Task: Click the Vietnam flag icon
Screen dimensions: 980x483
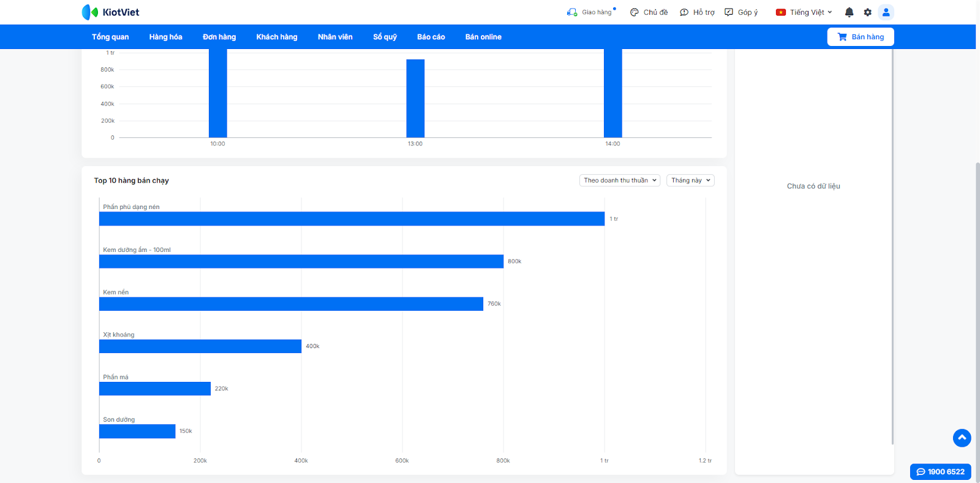Action: point(781,12)
